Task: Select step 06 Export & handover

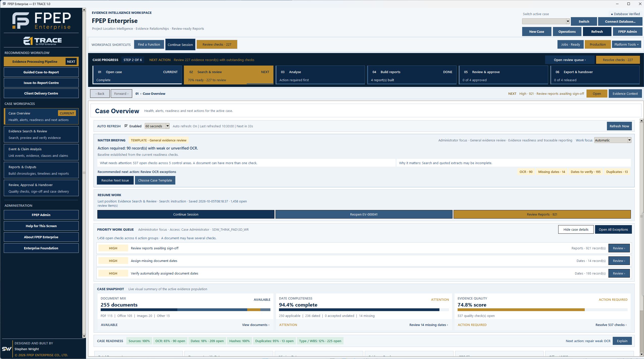Action: pyautogui.click(x=595, y=75)
